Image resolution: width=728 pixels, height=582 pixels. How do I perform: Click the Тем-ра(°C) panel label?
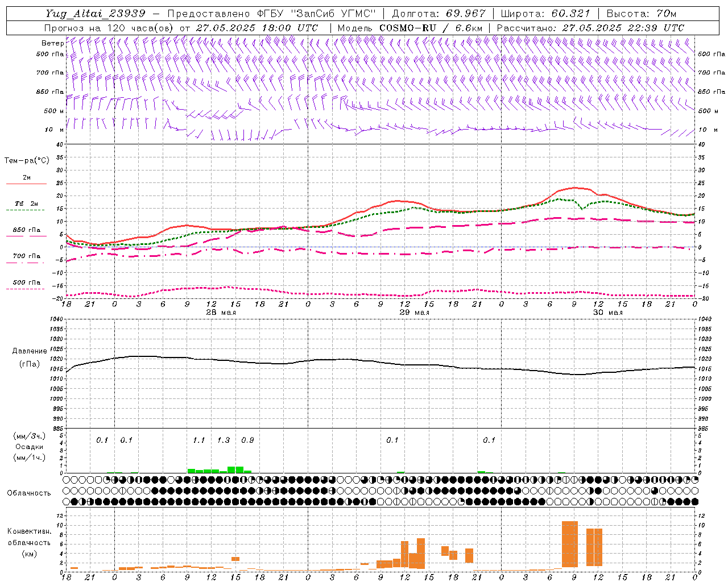(x=27, y=161)
